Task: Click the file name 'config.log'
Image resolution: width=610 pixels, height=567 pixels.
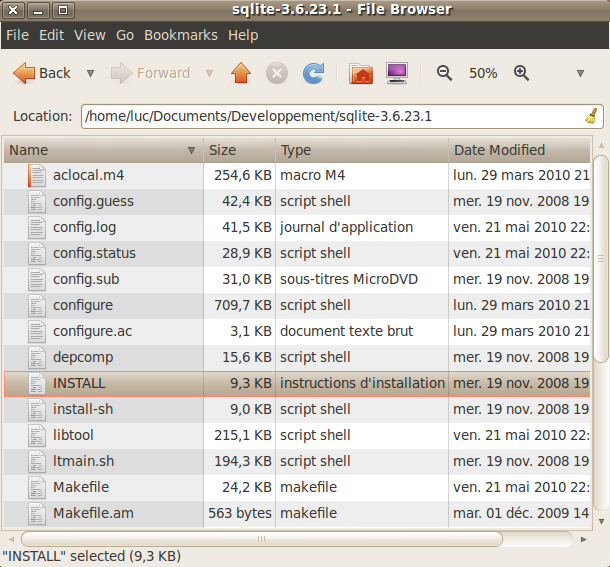Action: 84,227
